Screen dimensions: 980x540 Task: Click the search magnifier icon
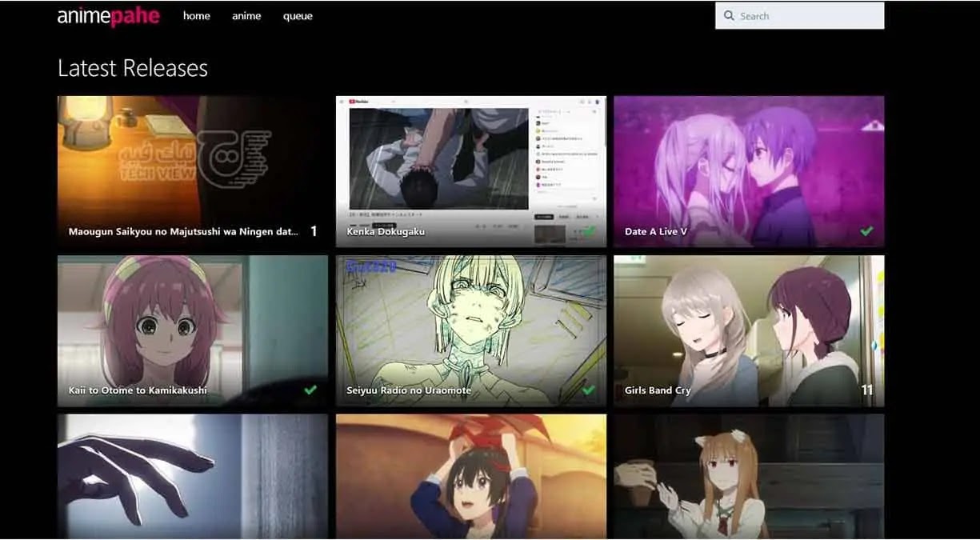[x=729, y=15]
